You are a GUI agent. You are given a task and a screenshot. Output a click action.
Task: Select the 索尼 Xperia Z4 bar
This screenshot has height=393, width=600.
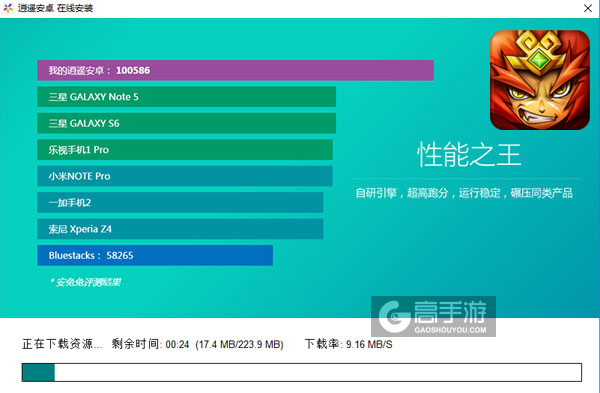[180, 229]
